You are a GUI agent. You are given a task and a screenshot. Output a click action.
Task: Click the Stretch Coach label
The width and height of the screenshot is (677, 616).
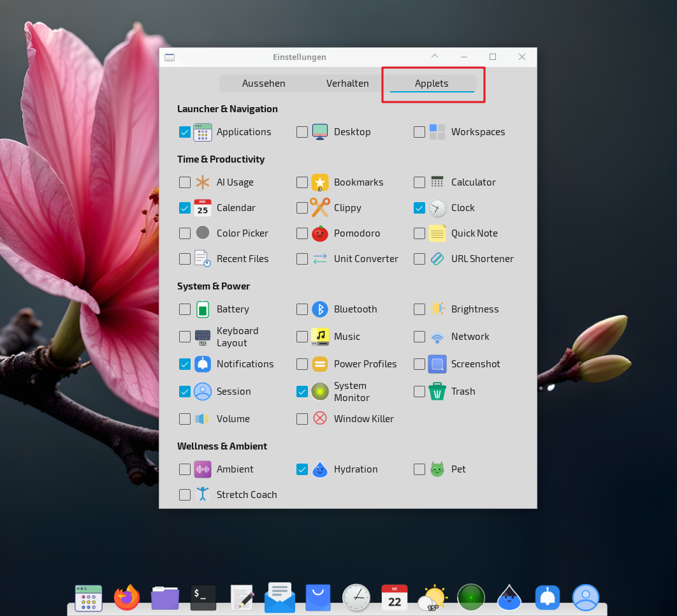pyautogui.click(x=247, y=495)
